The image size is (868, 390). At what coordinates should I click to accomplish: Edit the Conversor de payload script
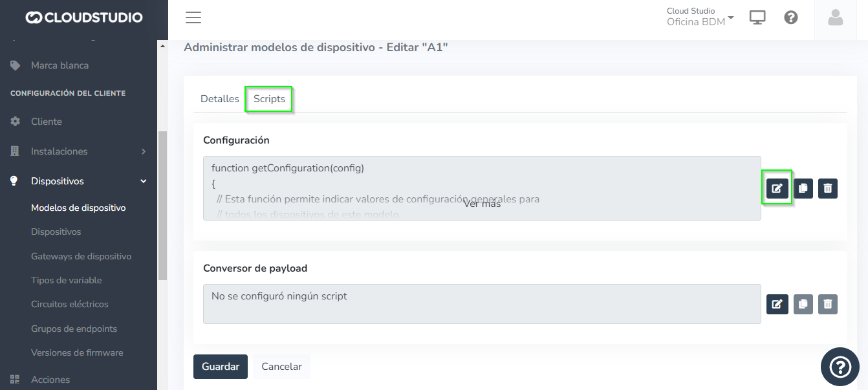click(777, 304)
